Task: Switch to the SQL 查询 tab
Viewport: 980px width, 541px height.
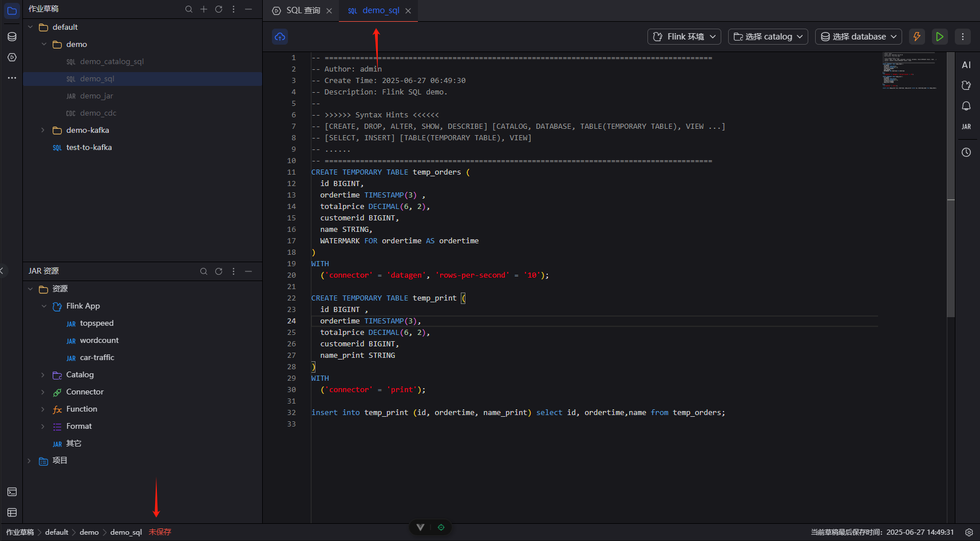Action: (303, 10)
